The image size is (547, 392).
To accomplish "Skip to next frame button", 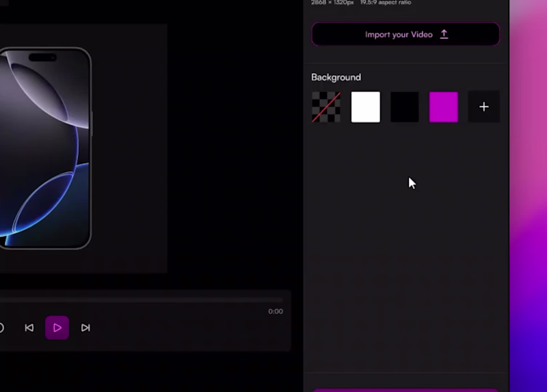I will 85,328.
